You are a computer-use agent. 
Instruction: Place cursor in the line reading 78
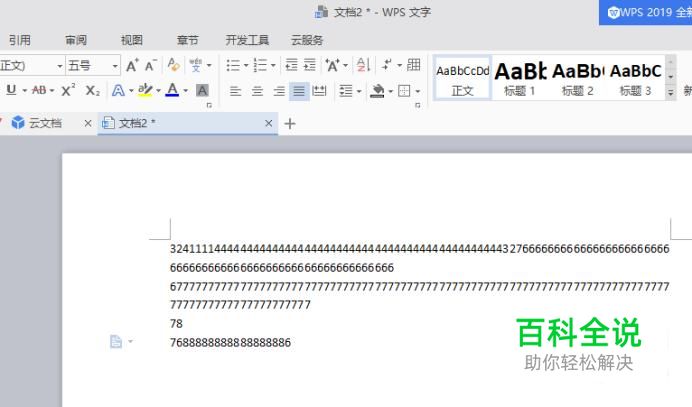(176, 324)
